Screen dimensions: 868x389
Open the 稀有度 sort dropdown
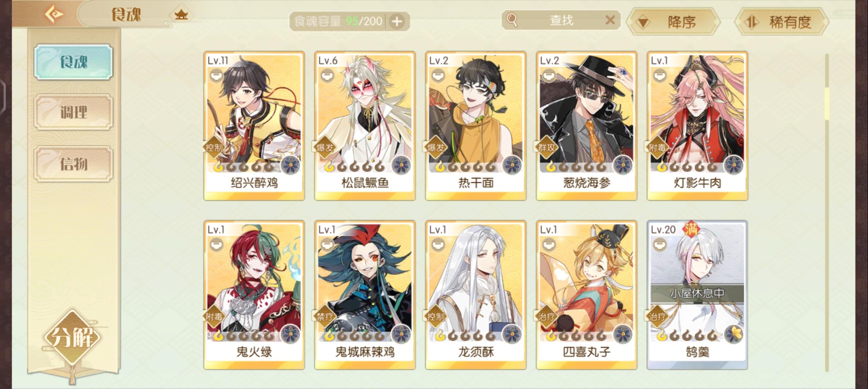pos(781,22)
